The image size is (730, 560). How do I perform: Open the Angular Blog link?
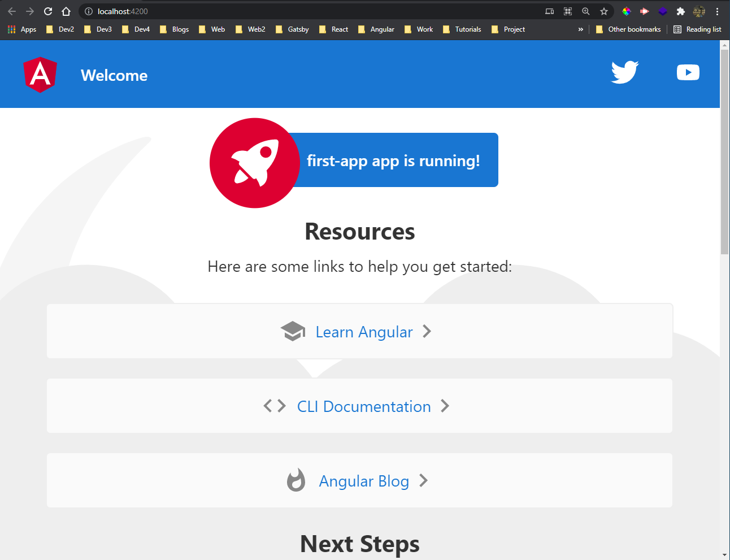click(x=359, y=480)
